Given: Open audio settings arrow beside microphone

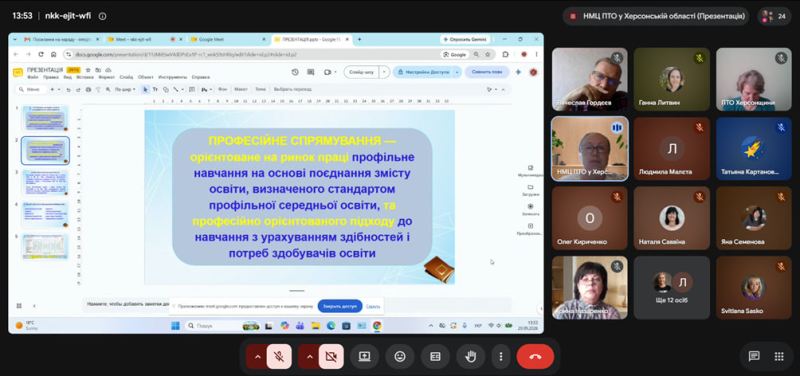Looking at the screenshot, I should 257,357.
